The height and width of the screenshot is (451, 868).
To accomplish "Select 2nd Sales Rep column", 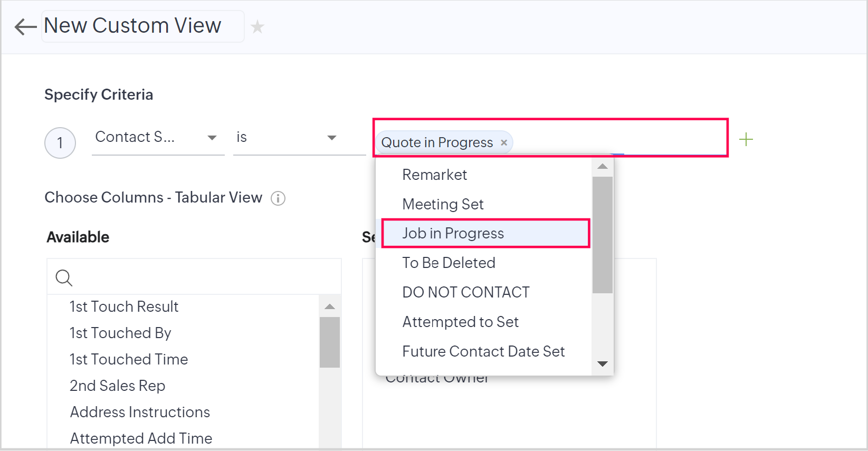I will pos(117,386).
